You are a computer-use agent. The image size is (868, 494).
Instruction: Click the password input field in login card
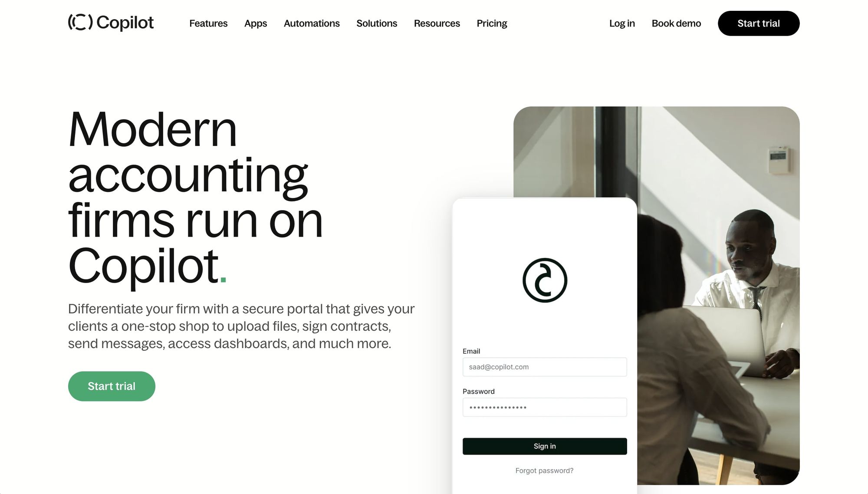tap(544, 406)
